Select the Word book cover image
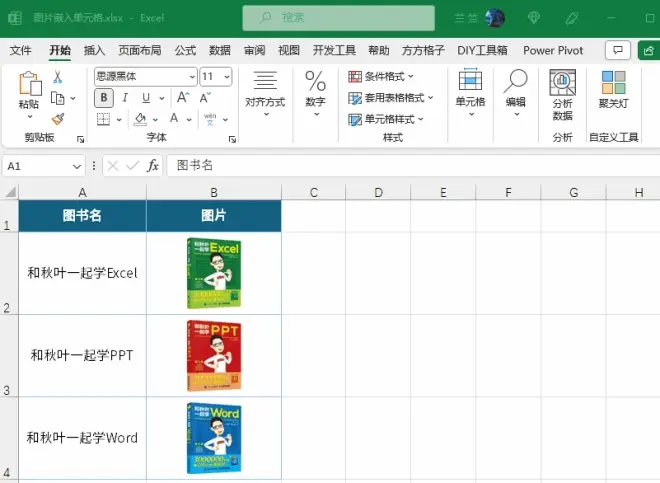Screen dimensions: 660x483 pos(214,438)
